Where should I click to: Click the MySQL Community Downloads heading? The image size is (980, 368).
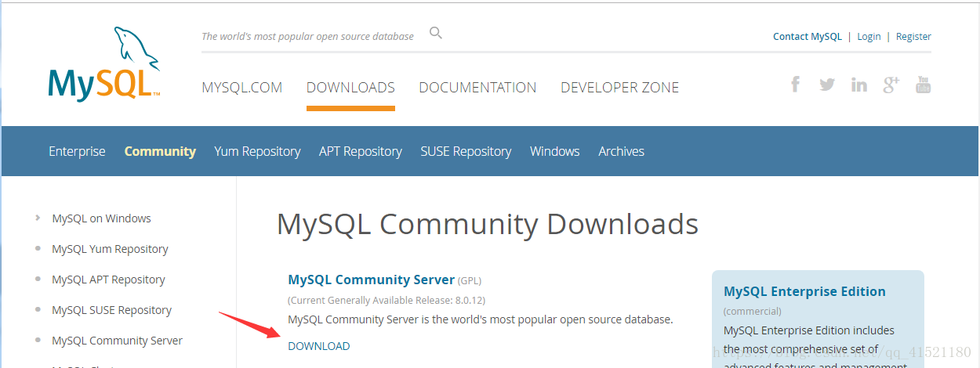coord(488,225)
